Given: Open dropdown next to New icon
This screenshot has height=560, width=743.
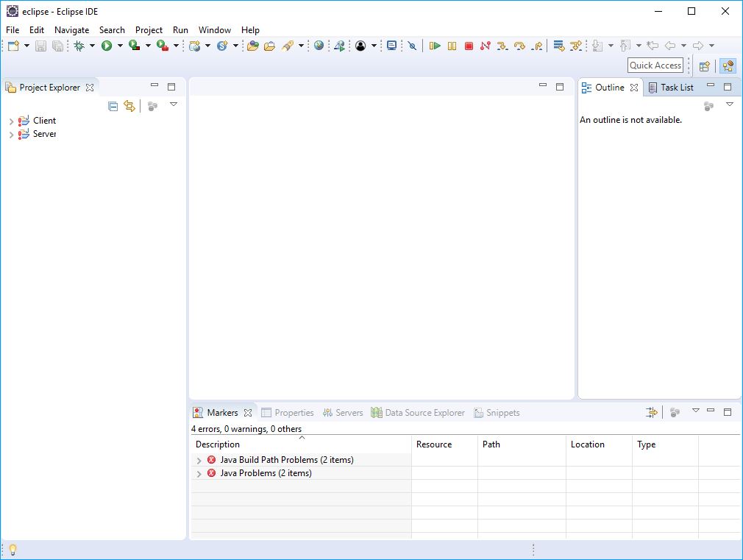Looking at the screenshot, I should [26, 46].
